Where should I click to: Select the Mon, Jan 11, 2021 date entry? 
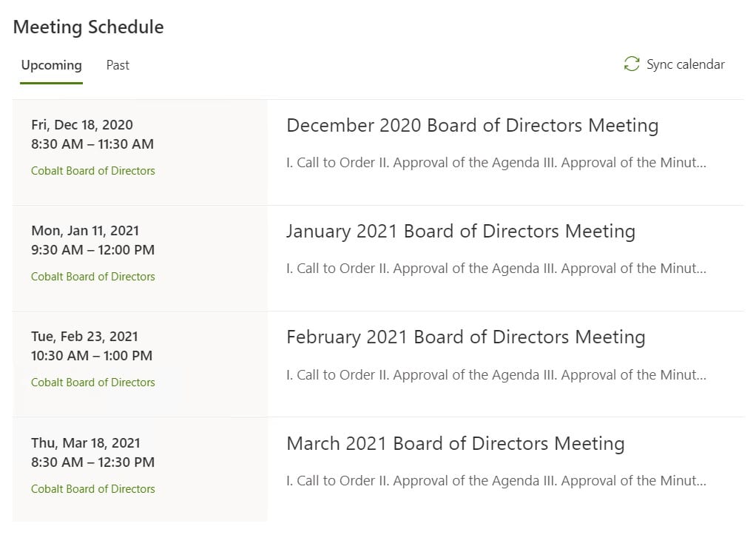[x=85, y=231]
